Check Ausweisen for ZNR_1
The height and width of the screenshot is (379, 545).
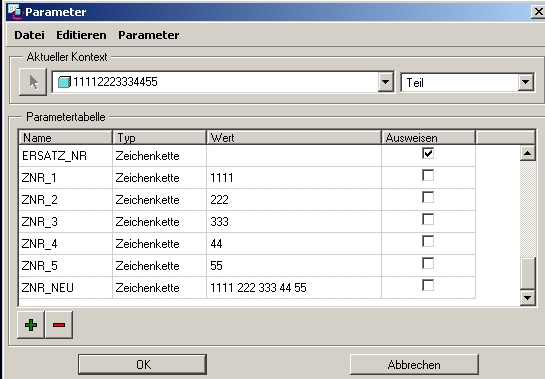click(x=428, y=175)
